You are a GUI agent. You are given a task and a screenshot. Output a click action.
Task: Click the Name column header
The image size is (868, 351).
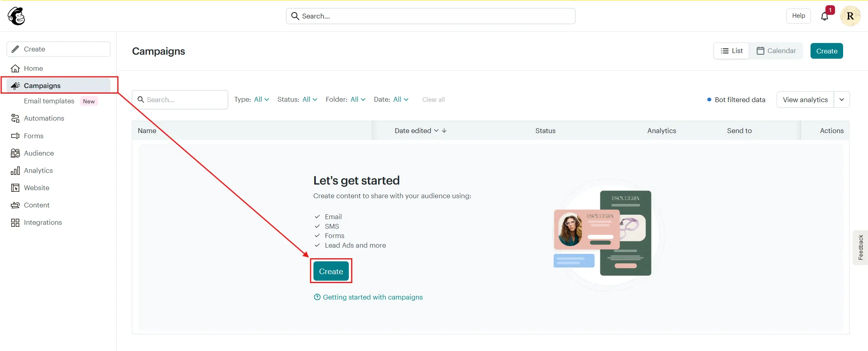tap(147, 131)
